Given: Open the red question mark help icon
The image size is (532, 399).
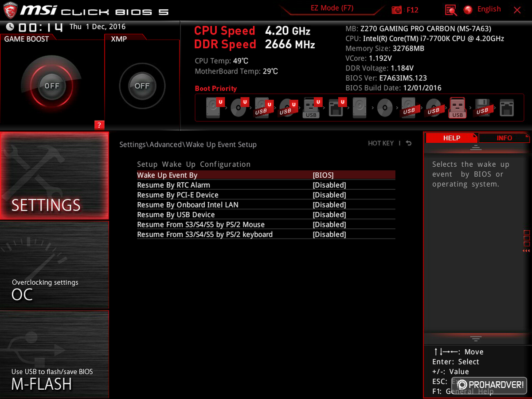Looking at the screenshot, I should (x=99, y=125).
